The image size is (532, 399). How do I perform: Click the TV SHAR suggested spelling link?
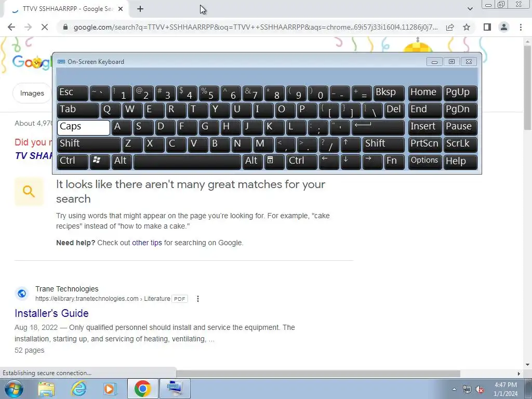coord(33,156)
